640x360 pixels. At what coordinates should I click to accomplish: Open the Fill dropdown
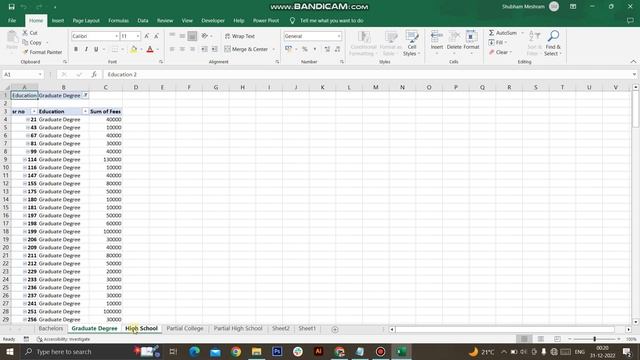(498, 42)
